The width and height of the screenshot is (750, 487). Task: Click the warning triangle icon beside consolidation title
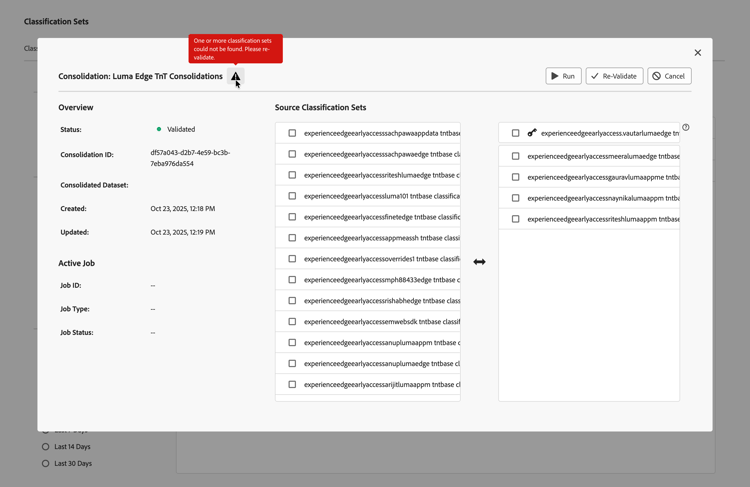pos(235,76)
